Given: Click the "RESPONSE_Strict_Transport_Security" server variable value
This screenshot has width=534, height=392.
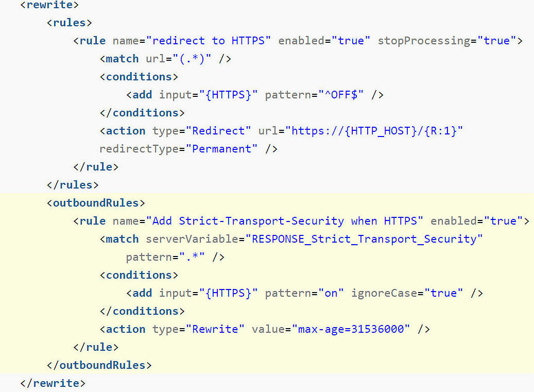Looking at the screenshot, I should (x=364, y=239).
